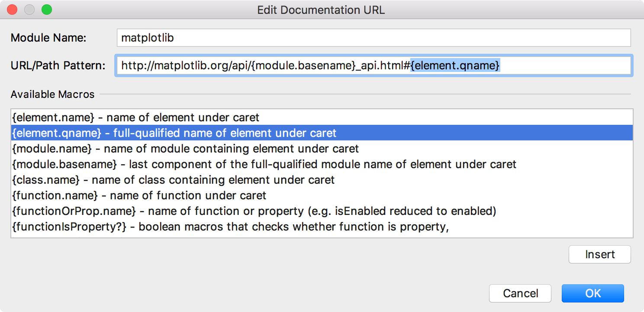Dismiss the dialog with Cancel
This screenshot has height=312, width=644.
click(520, 293)
